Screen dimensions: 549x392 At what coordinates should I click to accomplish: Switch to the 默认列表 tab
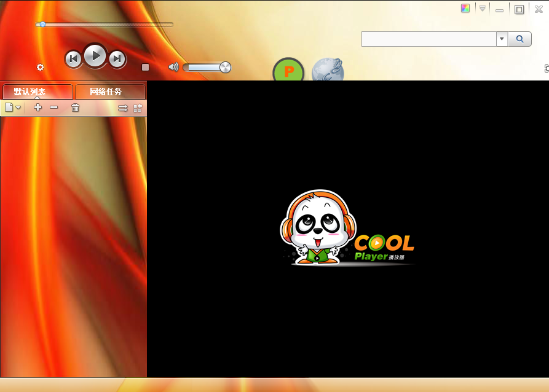38,92
